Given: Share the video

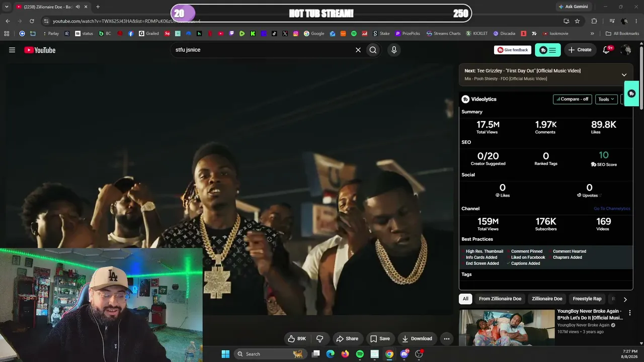Looking at the screenshot, I should pos(347,339).
